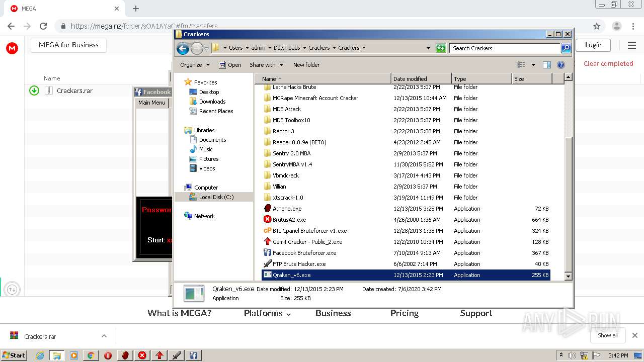This screenshot has width=644, height=362.
Task: Open the Pricing page on MEGA
Action: tap(405, 313)
